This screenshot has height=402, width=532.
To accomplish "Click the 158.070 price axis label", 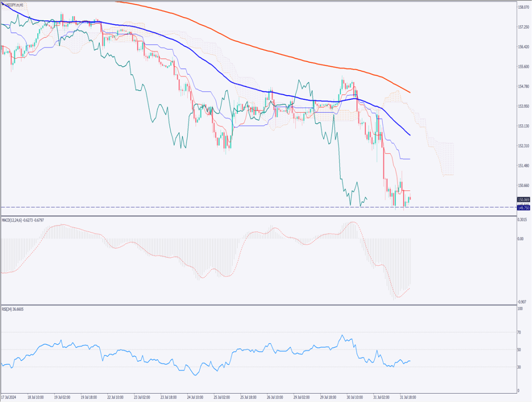I will coord(523,7).
